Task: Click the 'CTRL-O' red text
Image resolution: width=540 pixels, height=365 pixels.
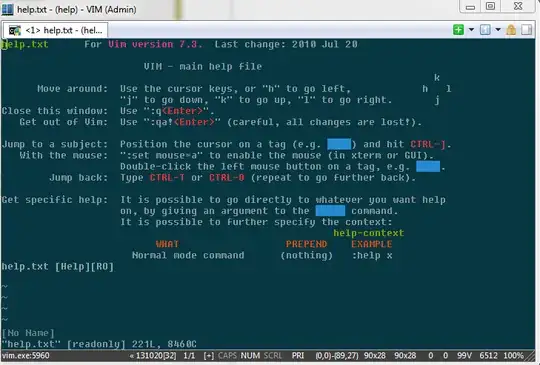Action: click(227, 178)
